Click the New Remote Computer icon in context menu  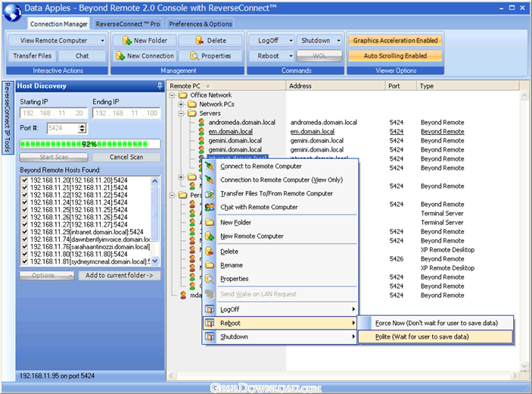(210, 236)
